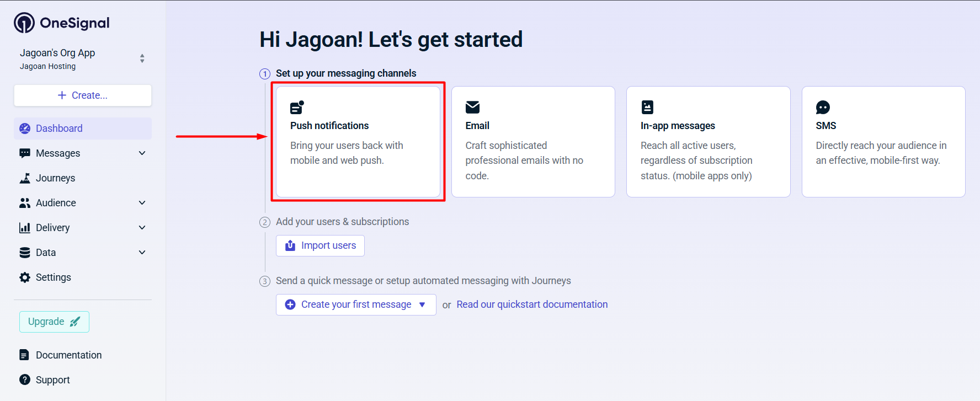Click the OneSignal logo icon
The width and height of the screenshot is (980, 401).
pos(24,23)
